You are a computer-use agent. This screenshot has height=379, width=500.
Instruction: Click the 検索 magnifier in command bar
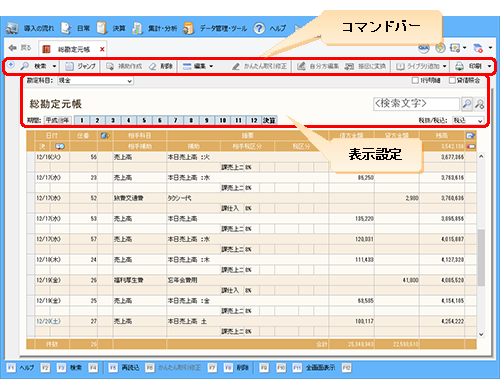[x=25, y=66]
